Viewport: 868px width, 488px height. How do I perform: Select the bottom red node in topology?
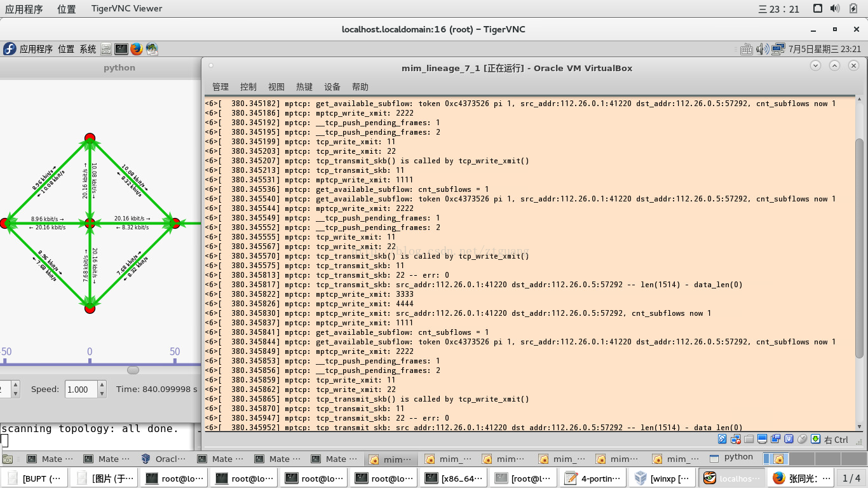click(x=90, y=308)
